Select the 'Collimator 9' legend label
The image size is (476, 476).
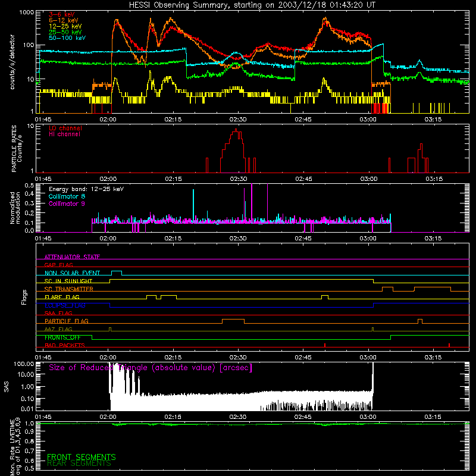tap(67, 203)
